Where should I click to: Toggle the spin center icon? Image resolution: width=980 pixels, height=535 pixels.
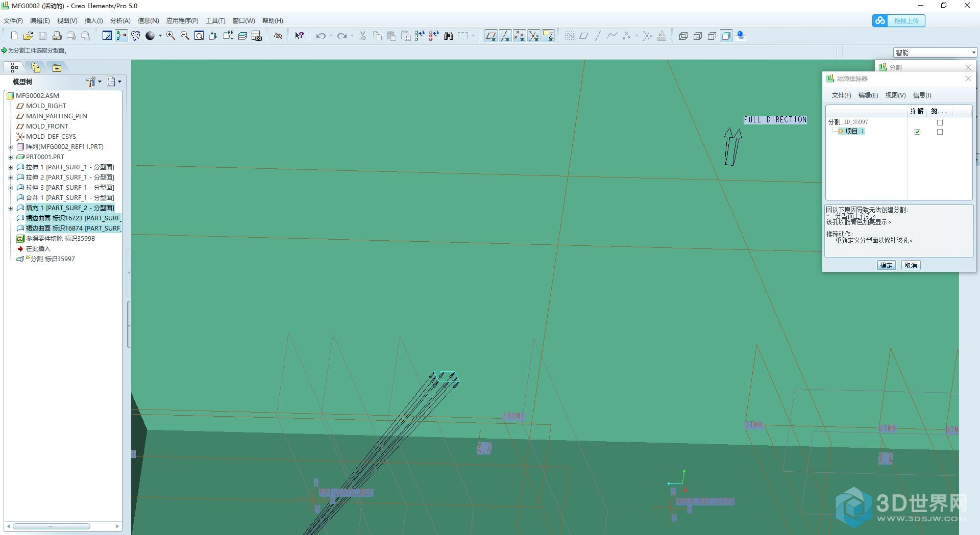pyautogui.click(x=121, y=36)
